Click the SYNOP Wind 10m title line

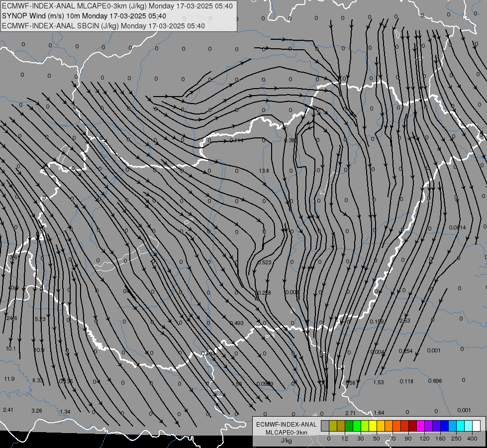[x=84, y=16]
